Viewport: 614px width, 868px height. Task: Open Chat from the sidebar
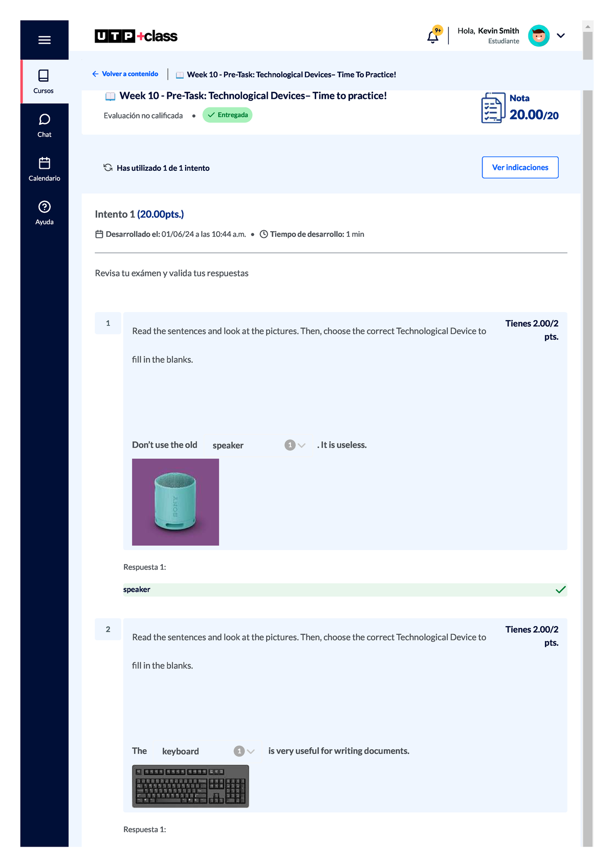click(45, 125)
